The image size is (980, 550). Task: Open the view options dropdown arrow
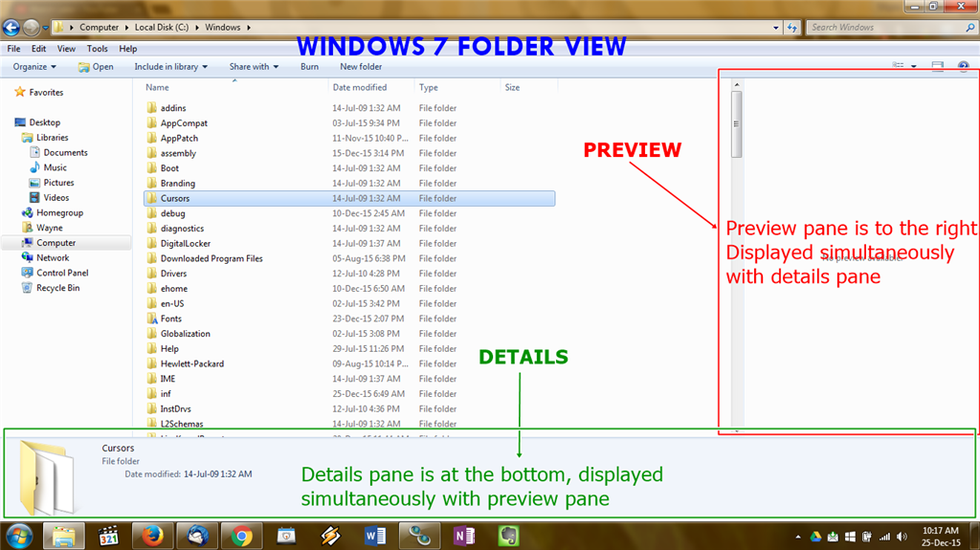(914, 66)
